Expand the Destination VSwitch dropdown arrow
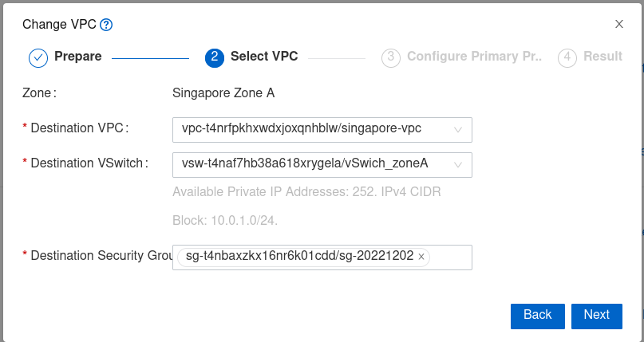This screenshot has width=644, height=342. pyautogui.click(x=458, y=164)
